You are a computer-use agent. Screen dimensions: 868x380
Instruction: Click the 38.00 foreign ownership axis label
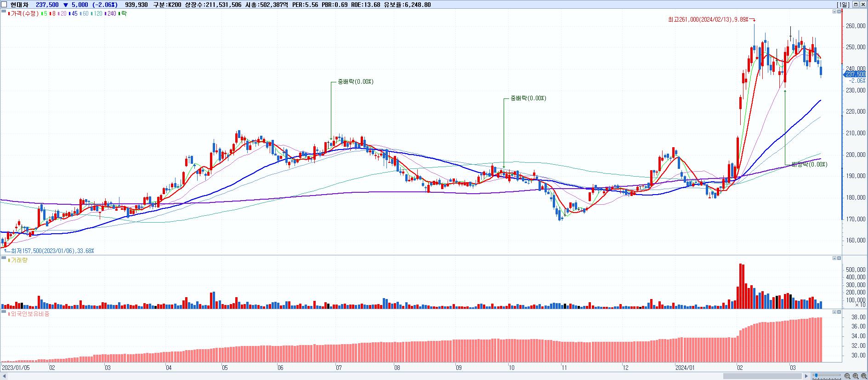(859, 317)
